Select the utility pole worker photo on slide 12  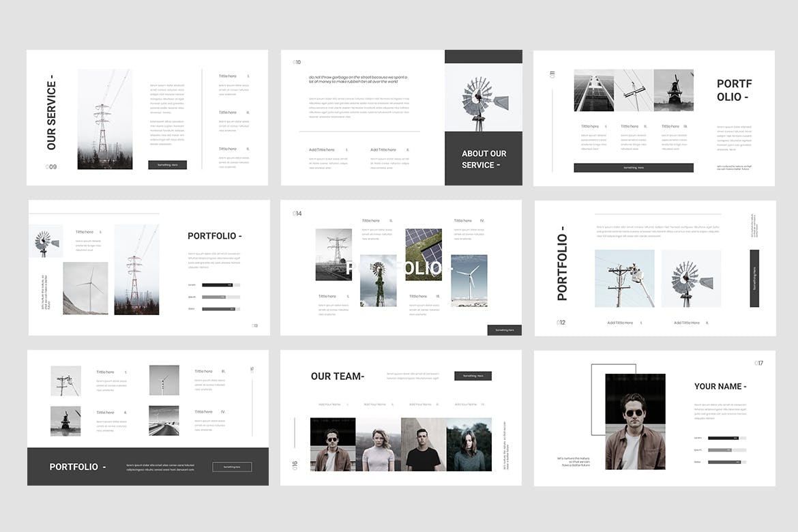624,278
